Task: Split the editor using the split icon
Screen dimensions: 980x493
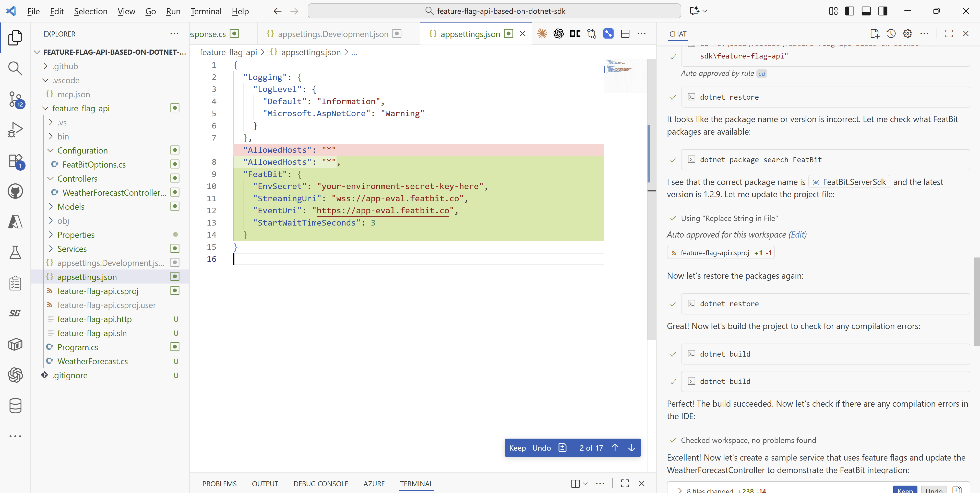Action: 625,33
